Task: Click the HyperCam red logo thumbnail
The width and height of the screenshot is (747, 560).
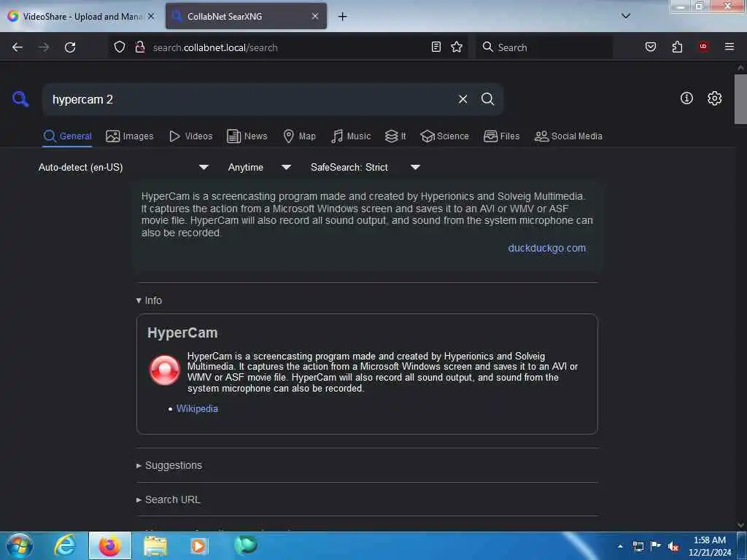Action: coord(164,370)
